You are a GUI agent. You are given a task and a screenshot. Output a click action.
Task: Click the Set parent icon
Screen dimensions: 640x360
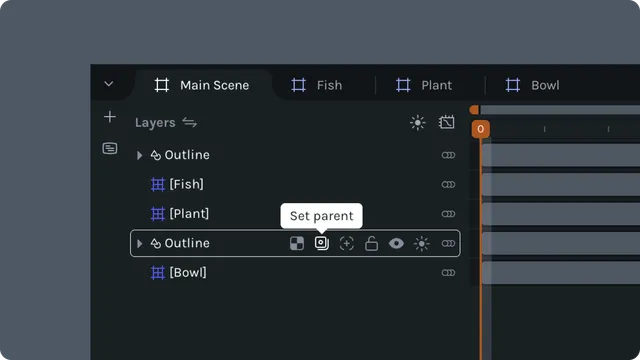[322, 243]
